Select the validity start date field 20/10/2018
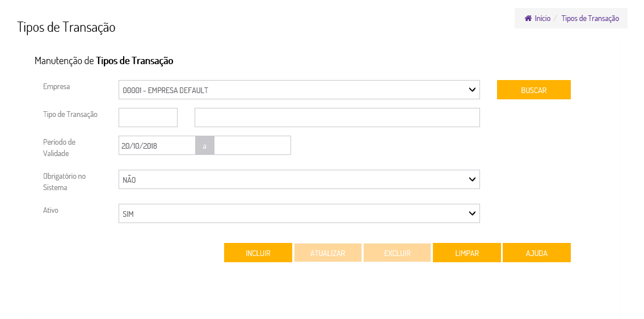 [x=157, y=145]
